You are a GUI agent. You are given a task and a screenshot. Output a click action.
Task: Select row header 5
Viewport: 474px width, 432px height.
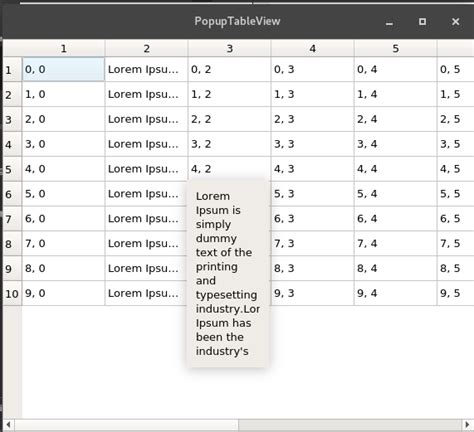(x=12, y=169)
